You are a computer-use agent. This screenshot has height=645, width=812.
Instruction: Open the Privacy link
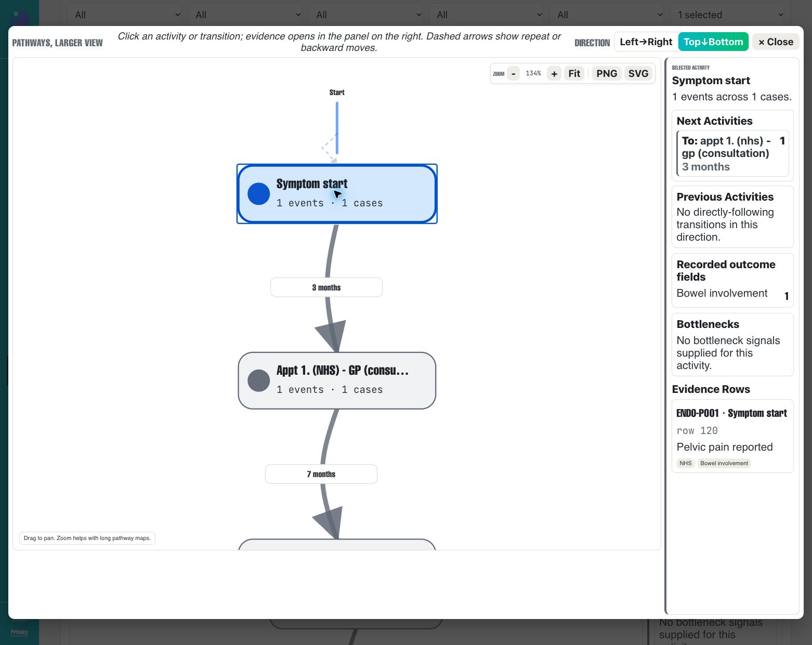click(19, 632)
